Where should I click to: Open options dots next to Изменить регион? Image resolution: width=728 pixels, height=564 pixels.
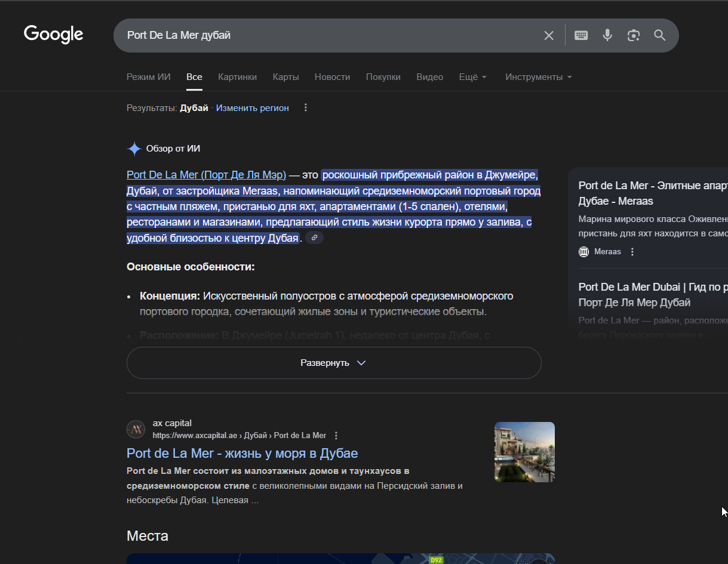tap(306, 108)
